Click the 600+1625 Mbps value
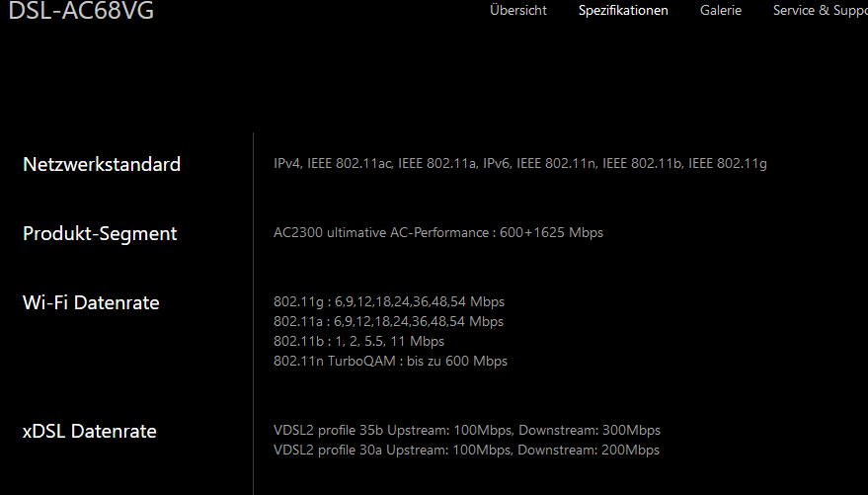868x495 pixels. point(551,232)
